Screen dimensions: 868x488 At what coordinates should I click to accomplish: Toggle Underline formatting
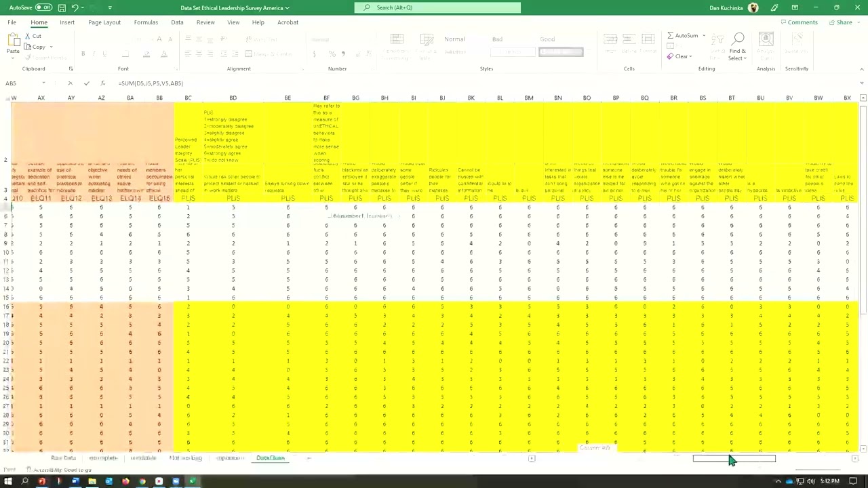pyautogui.click(x=104, y=54)
